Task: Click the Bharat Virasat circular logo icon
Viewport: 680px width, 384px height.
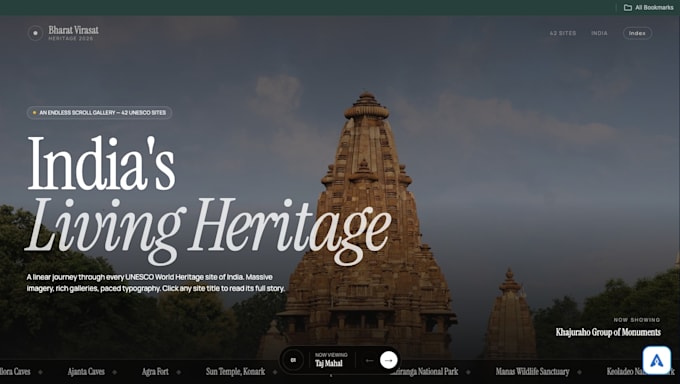Action: click(35, 33)
